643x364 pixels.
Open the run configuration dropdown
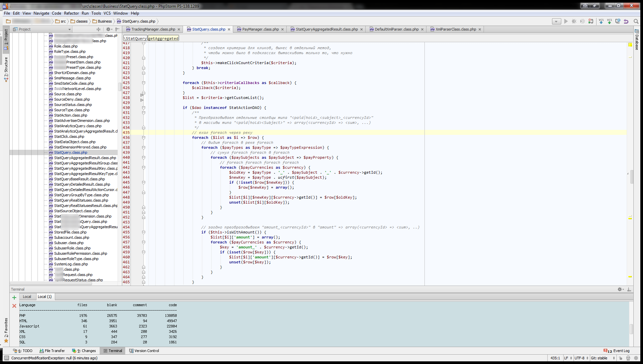click(556, 21)
